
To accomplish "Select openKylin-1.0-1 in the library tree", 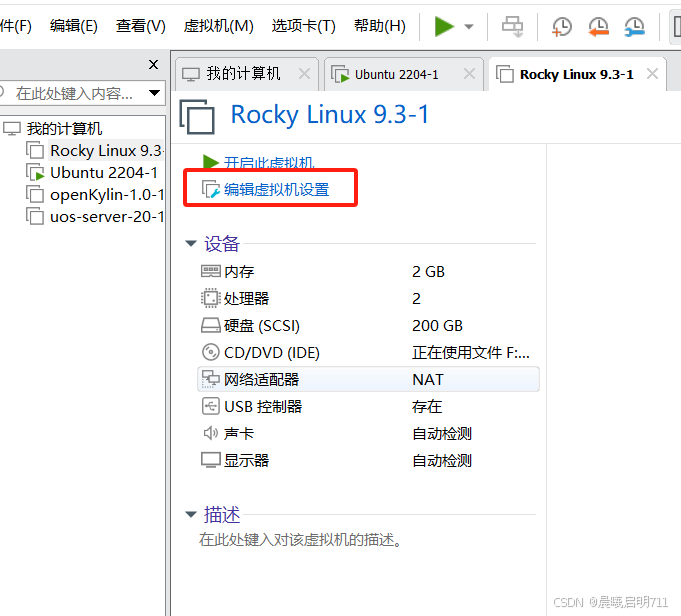I will (x=107, y=195).
